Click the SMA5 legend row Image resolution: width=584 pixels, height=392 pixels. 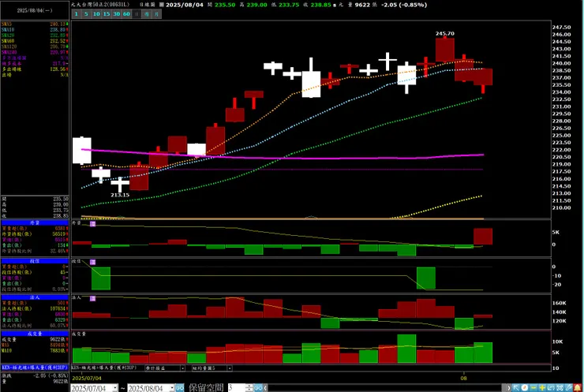[x=35, y=24]
